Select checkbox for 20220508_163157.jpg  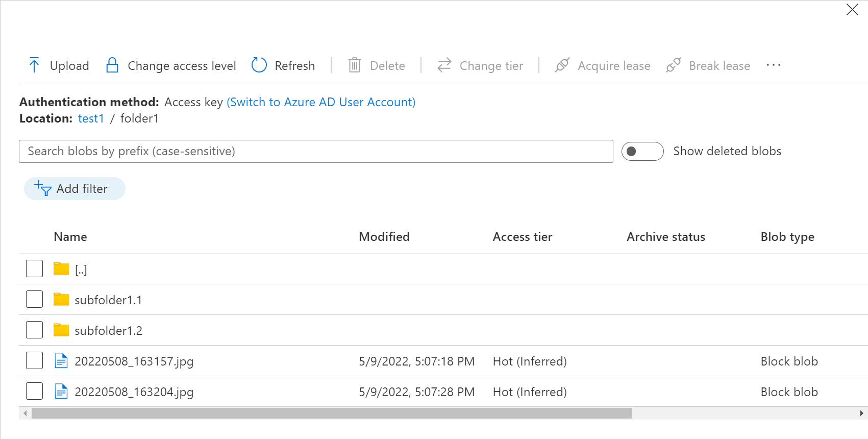pos(35,361)
